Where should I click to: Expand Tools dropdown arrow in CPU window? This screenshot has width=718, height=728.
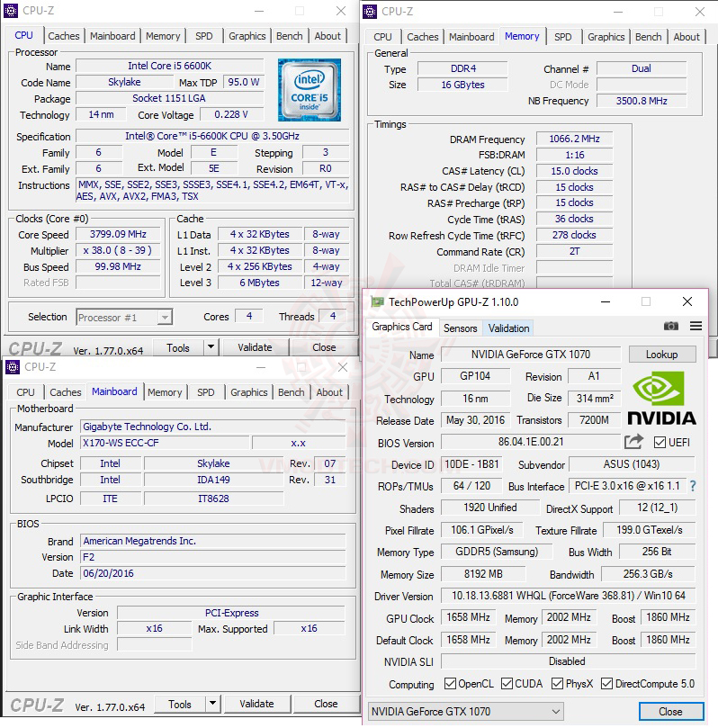coord(211,346)
